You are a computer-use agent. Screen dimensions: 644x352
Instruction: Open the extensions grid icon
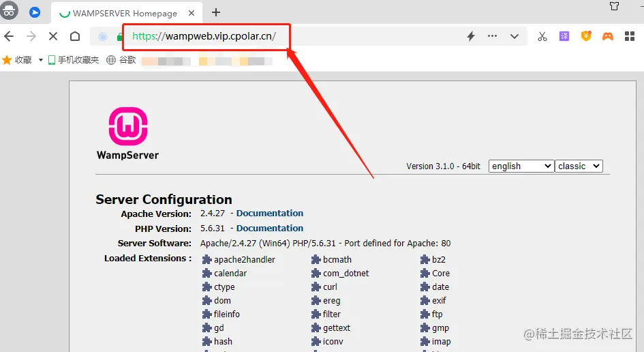tap(629, 36)
